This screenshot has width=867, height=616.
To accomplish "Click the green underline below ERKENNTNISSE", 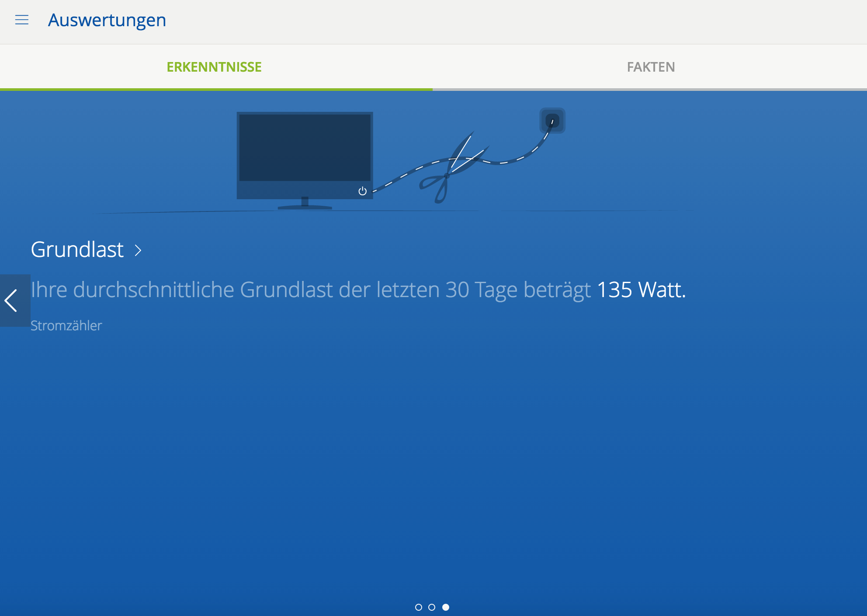I will (x=216, y=89).
